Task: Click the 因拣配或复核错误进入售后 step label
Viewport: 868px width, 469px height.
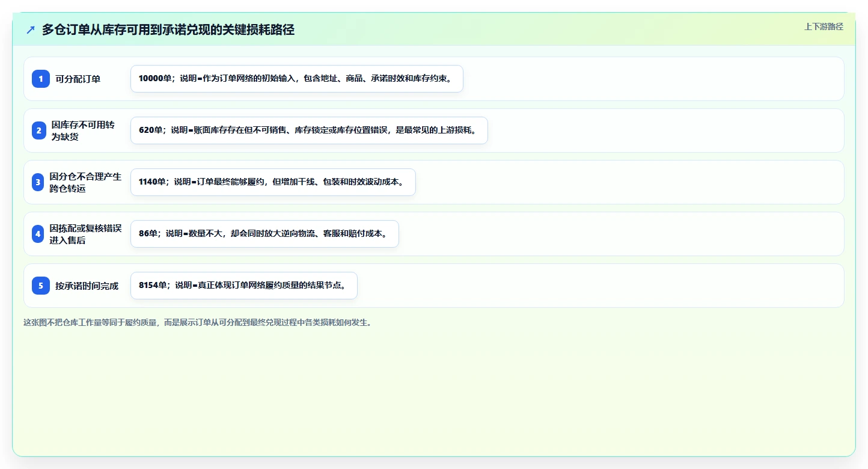Action: point(85,234)
